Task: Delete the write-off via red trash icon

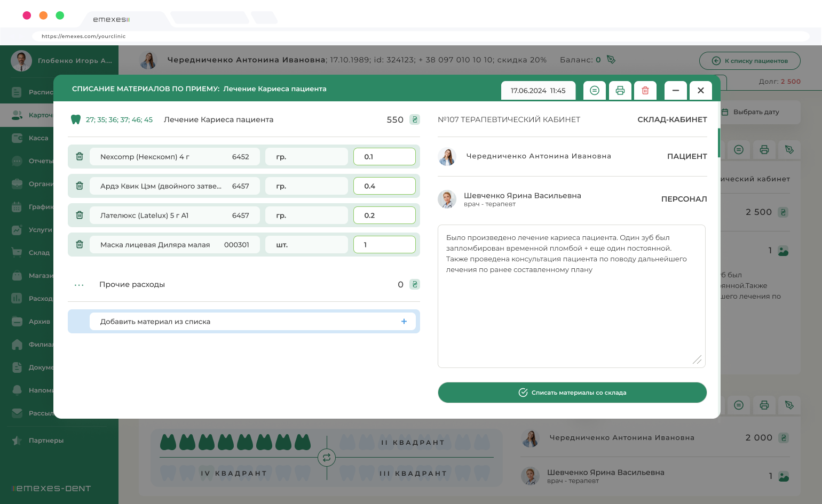Action: (645, 91)
